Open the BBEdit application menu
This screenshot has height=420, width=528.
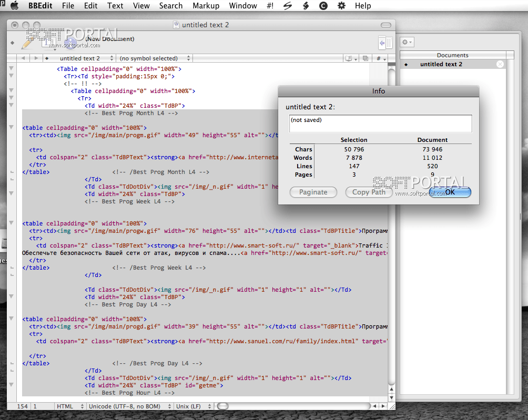[40, 6]
